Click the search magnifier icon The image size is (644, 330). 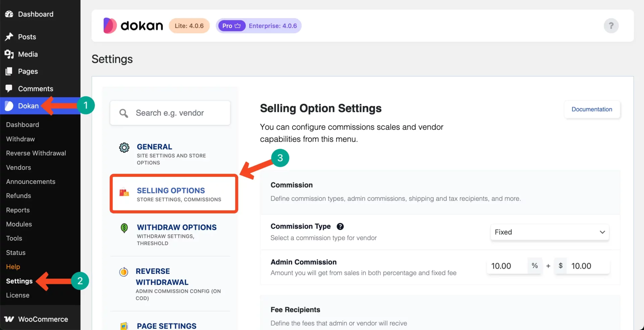(124, 113)
